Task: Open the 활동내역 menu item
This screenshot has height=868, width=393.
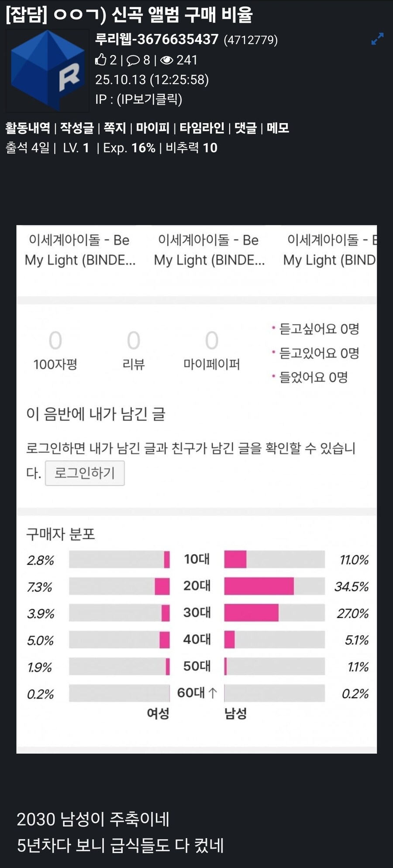Action: (x=28, y=128)
